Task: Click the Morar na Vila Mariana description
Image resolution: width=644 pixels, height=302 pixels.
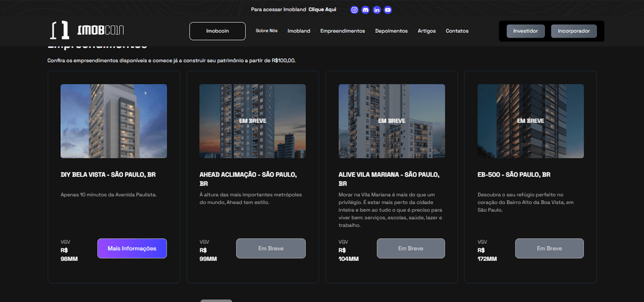Action: tap(390, 210)
